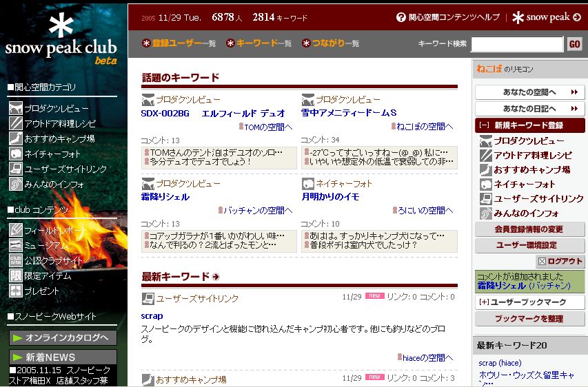Click the キーワード検索 input field
The width and height of the screenshot is (588, 387).
[517, 44]
